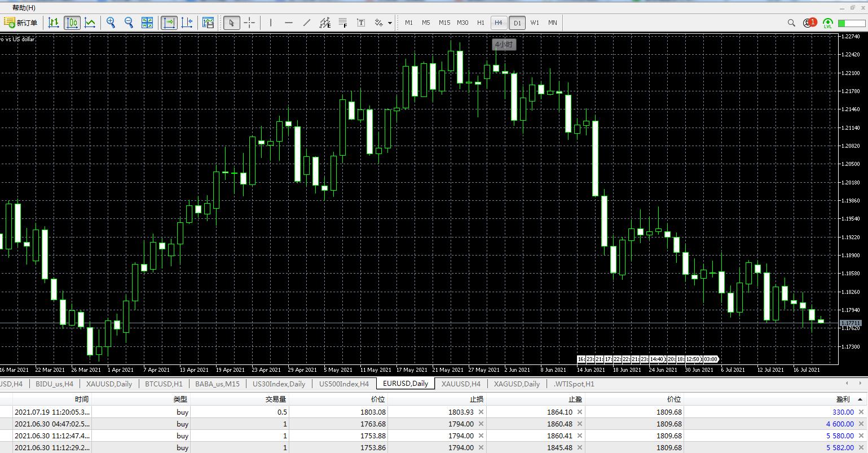Zoom in on the chart
The image size is (868, 453).
tap(111, 23)
